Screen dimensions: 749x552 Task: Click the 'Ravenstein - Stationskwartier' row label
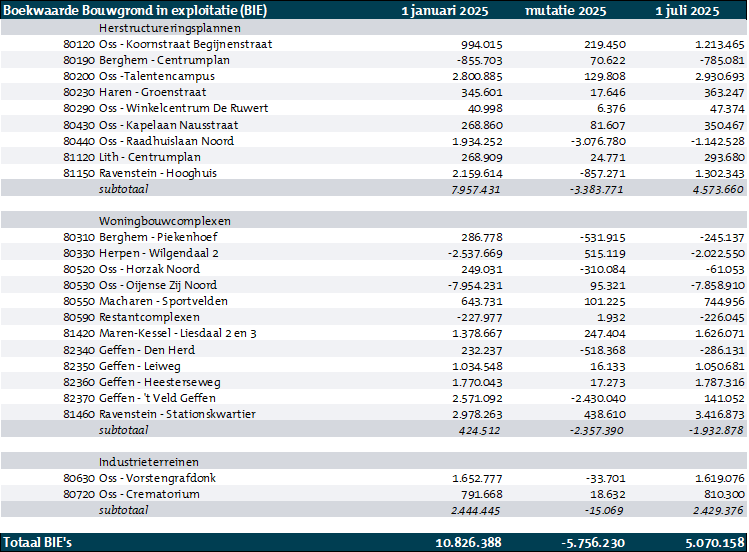[x=177, y=414]
